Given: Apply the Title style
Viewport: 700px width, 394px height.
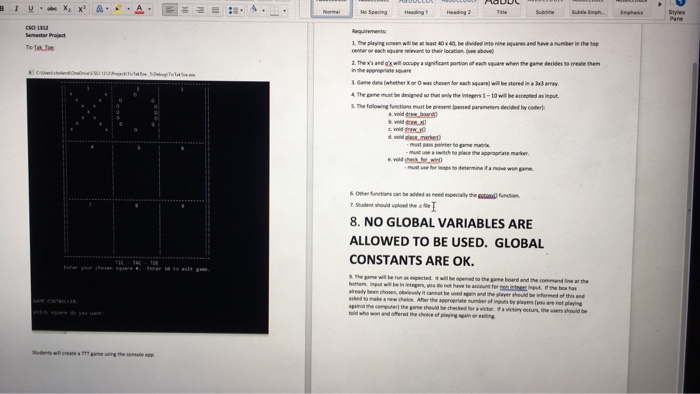Looking at the screenshot, I should coord(501,9).
